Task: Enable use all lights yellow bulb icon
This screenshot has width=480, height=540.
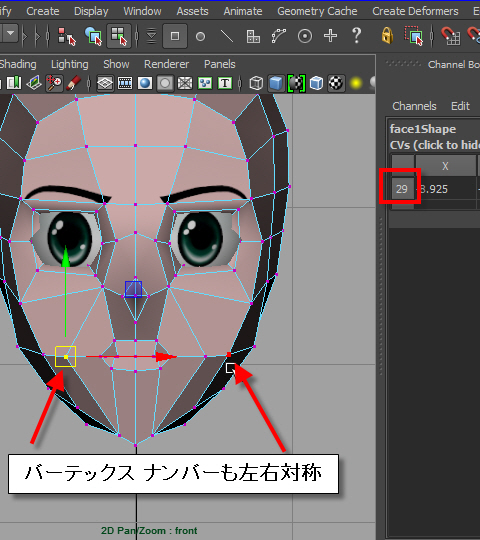Action: pos(356,83)
